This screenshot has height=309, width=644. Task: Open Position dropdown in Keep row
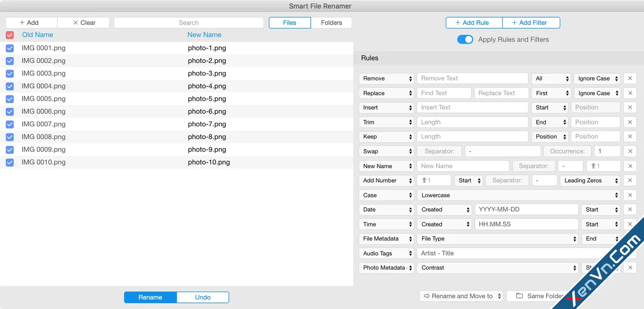point(549,137)
